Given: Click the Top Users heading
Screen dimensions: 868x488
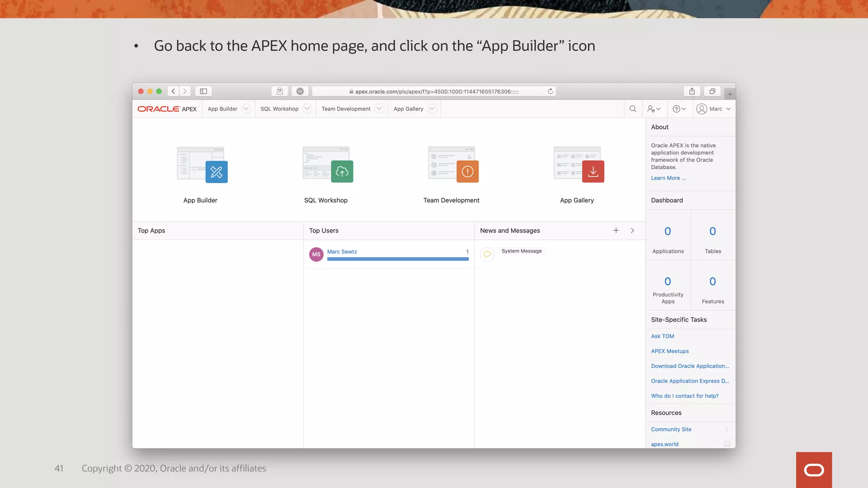Looking at the screenshot, I should (x=323, y=230).
